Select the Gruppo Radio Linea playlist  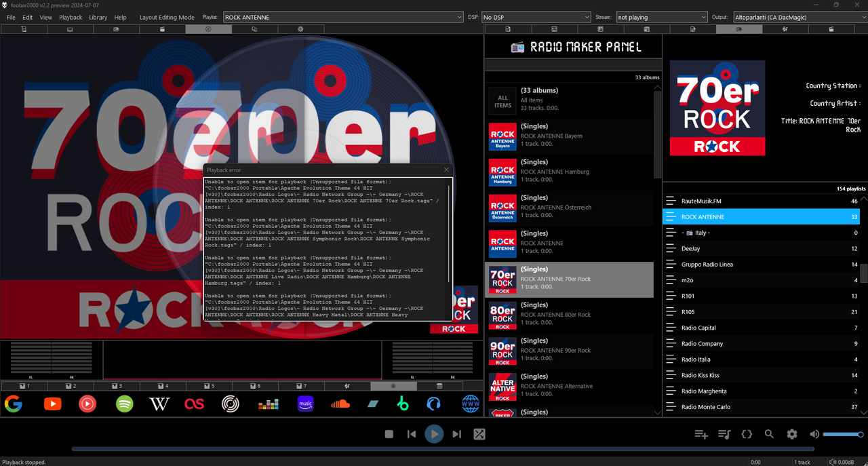(x=761, y=265)
